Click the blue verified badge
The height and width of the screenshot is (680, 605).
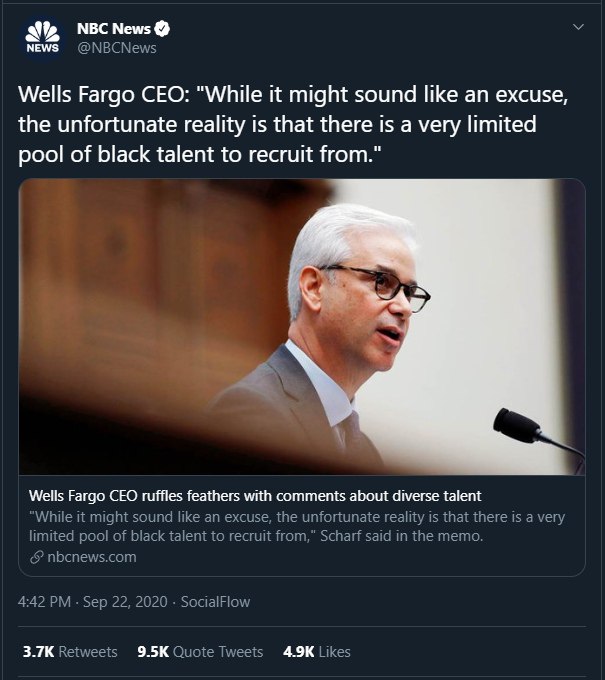162,29
